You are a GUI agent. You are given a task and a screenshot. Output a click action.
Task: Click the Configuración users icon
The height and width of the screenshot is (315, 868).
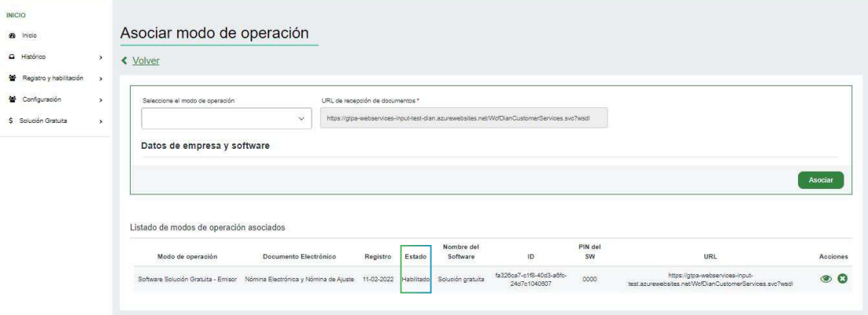pyautogui.click(x=12, y=99)
